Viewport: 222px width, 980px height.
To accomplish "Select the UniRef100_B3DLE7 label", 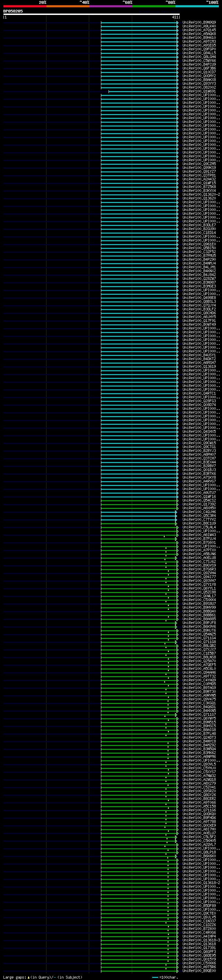I will point(199,225).
